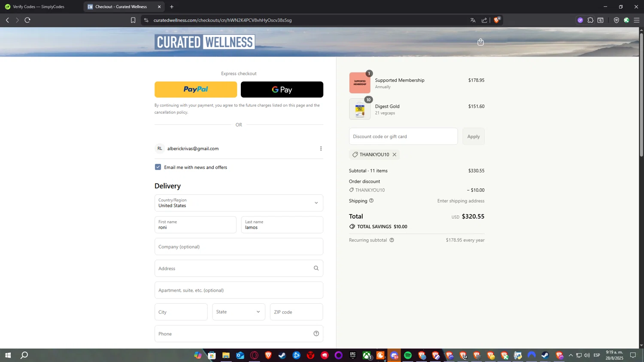Click Discount code or gift card field

pos(403,136)
